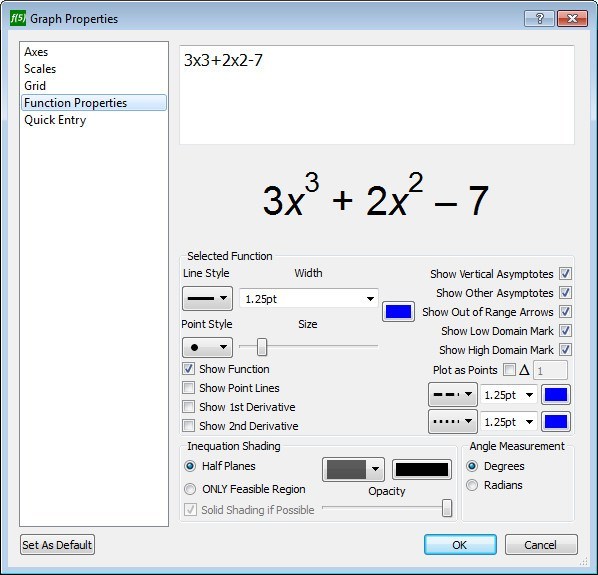Click the OK button
Image resolution: width=598 pixels, height=575 pixels.
[x=460, y=544]
